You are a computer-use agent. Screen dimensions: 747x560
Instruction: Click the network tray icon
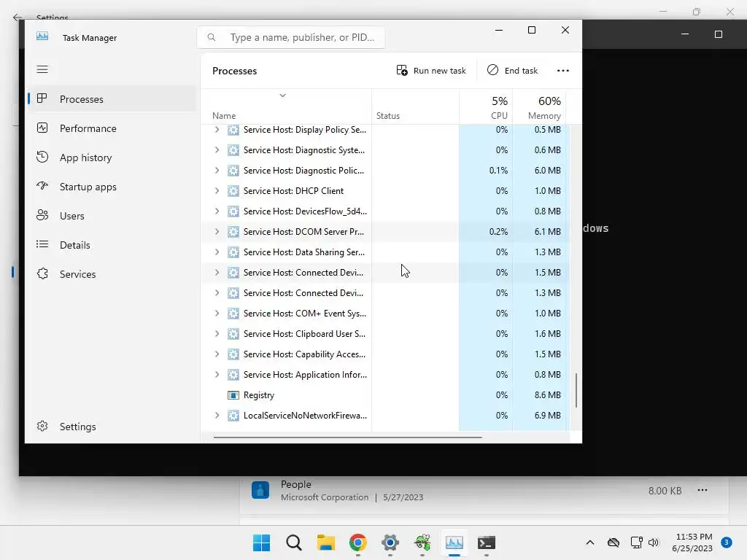point(636,542)
